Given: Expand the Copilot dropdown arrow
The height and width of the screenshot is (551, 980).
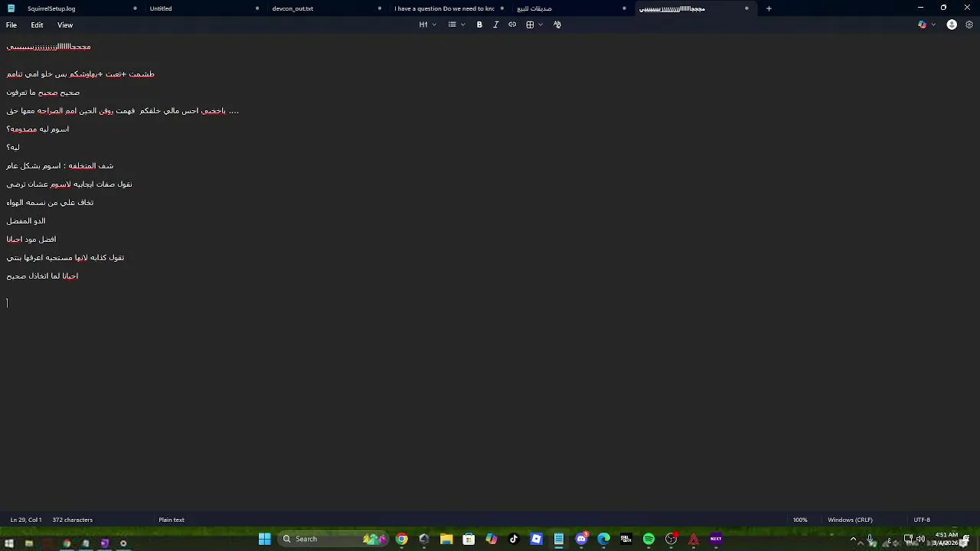Looking at the screenshot, I should pos(933,24).
